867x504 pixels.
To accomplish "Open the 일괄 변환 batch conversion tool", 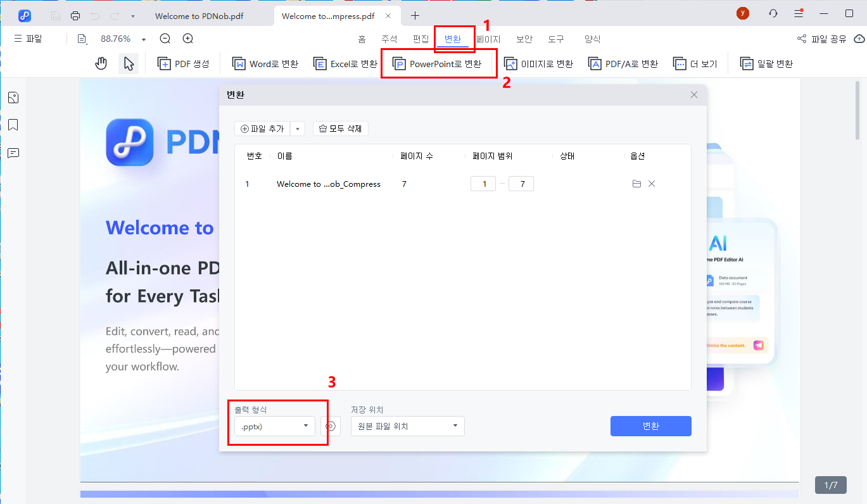I will [x=766, y=63].
